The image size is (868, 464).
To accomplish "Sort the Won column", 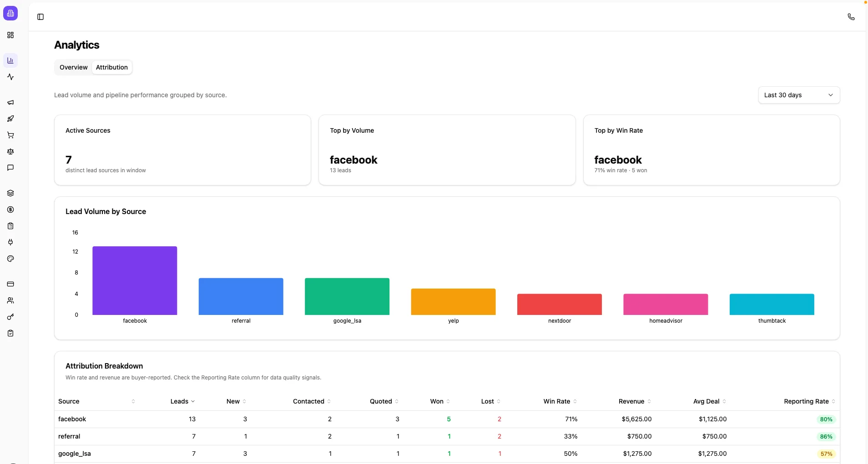I will coord(439,401).
